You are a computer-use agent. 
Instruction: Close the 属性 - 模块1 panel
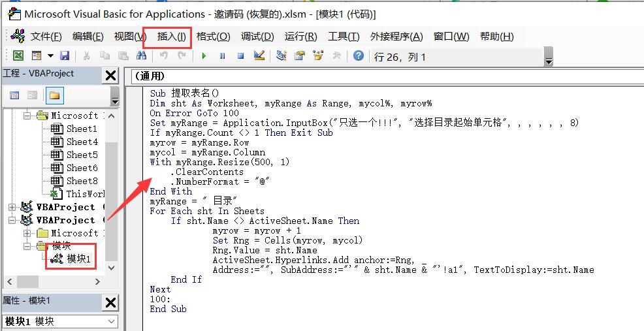tap(110, 303)
